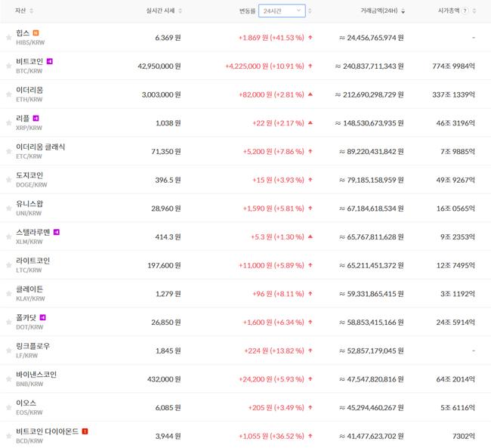Sort by the 변동률 column arrows
The image size is (491, 448).
(x=310, y=11)
